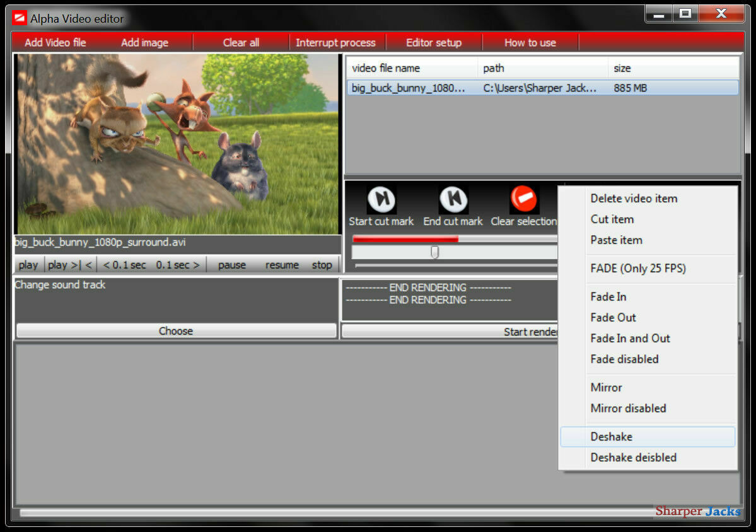Minimize the Alpha Video editor window
Viewport: 756px width, 532px height.
(x=659, y=14)
